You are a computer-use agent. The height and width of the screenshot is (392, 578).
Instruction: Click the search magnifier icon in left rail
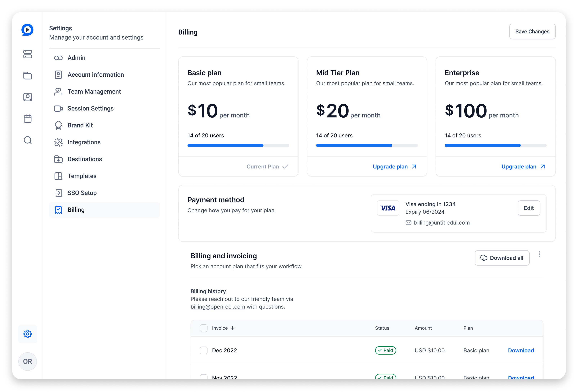click(27, 140)
